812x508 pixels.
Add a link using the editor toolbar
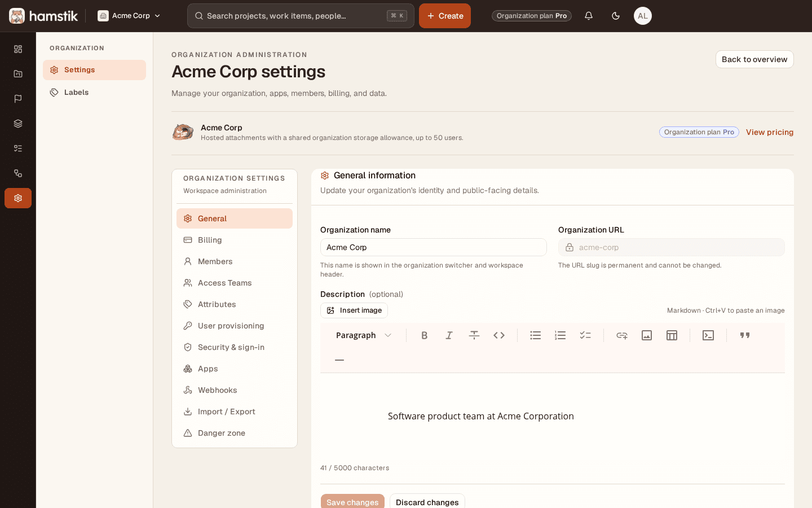pos(622,335)
